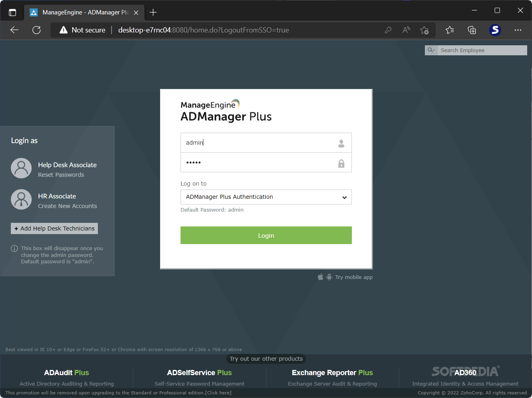Image resolution: width=532 pixels, height=398 pixels.
Task: Click the saved passwords key icon
Action: pos(388,30)
